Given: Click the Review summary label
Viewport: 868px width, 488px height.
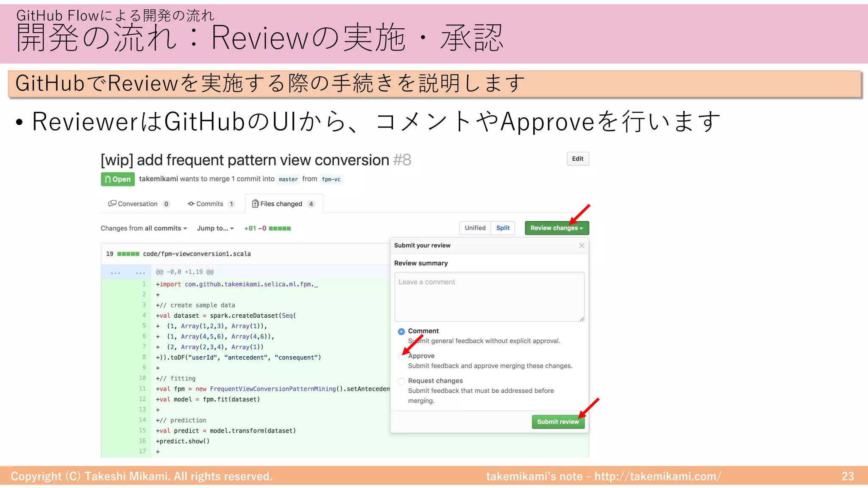Looking at the screenshot, I should coord(421,263).
